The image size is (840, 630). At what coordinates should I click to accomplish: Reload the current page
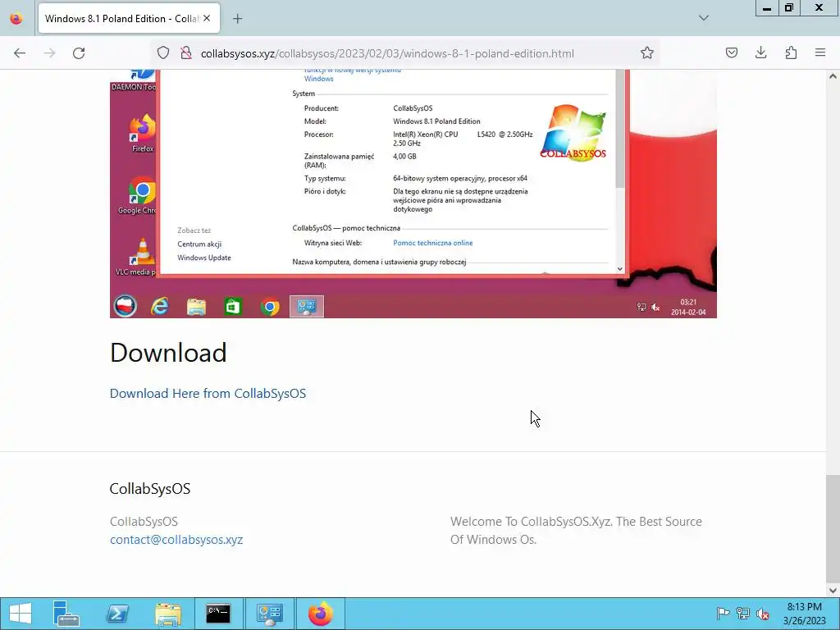click(79, 53)
